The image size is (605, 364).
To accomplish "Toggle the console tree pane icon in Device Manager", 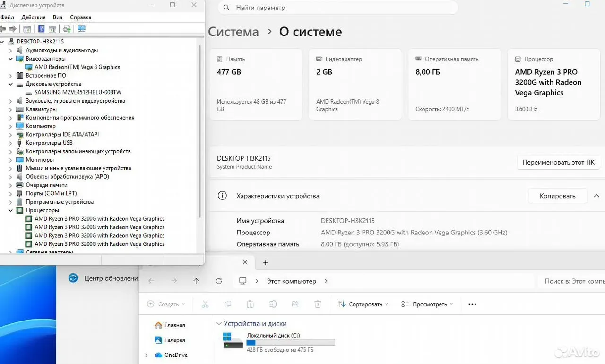I will (x=27, y=29).
